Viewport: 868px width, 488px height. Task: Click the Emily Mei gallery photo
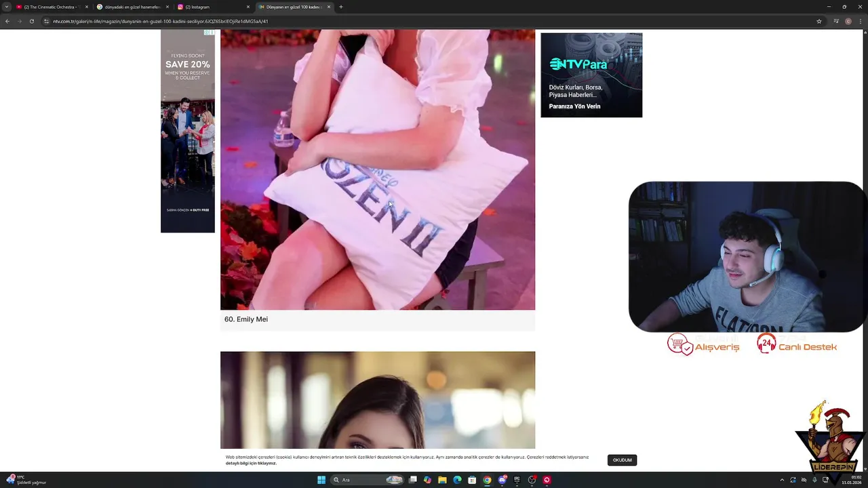(378, 169)
